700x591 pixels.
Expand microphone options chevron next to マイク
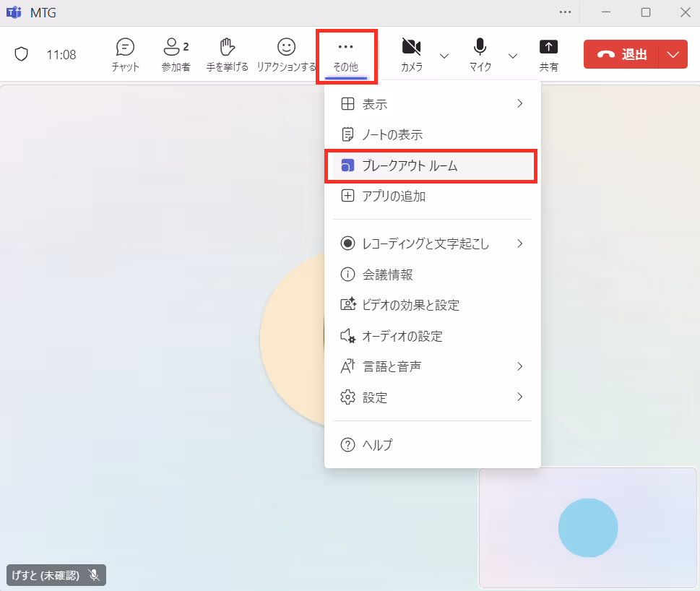click(513, 56)
